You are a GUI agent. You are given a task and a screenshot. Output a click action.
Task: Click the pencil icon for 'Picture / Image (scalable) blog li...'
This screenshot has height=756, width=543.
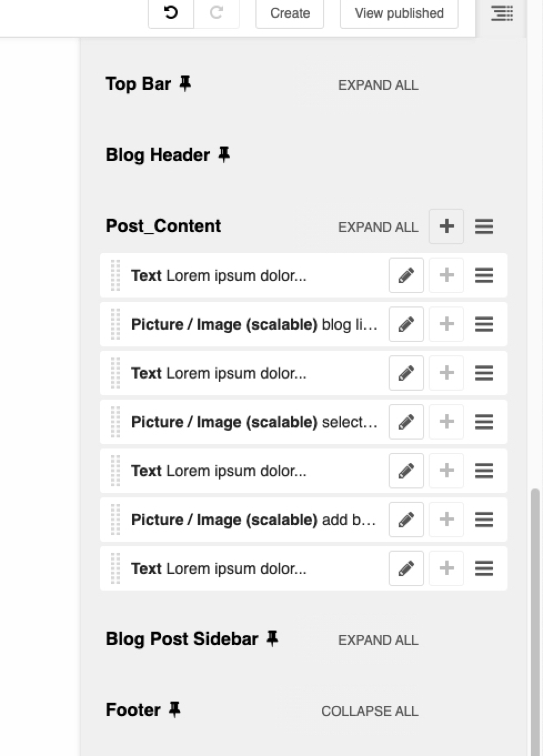(x=406, y=324)
